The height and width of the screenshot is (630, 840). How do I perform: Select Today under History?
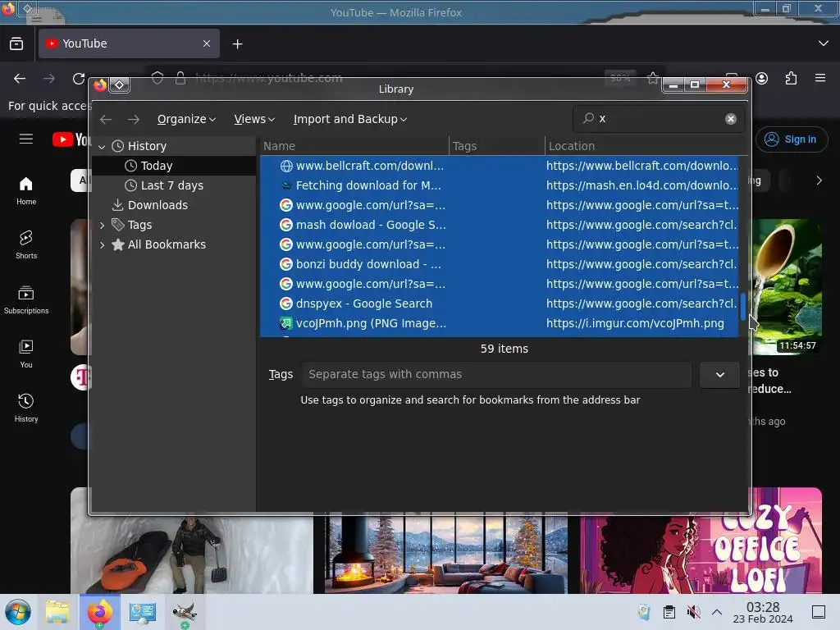tap(174, 166)
